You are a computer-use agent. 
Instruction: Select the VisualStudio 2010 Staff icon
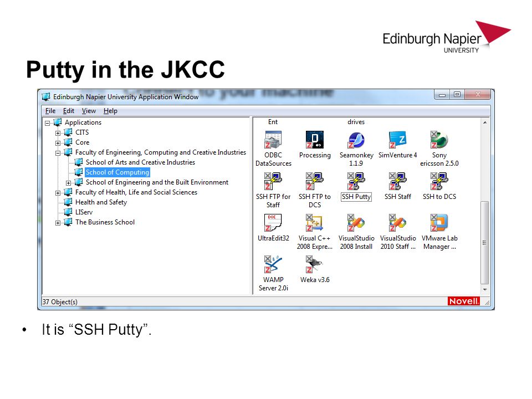pos(398,223)
